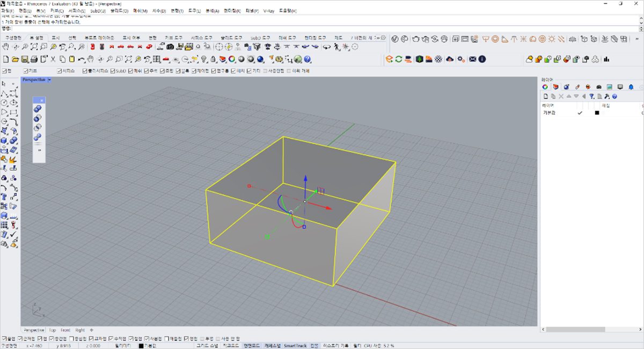Enable the 중심점 osnap checkbox

coord(71,339)
